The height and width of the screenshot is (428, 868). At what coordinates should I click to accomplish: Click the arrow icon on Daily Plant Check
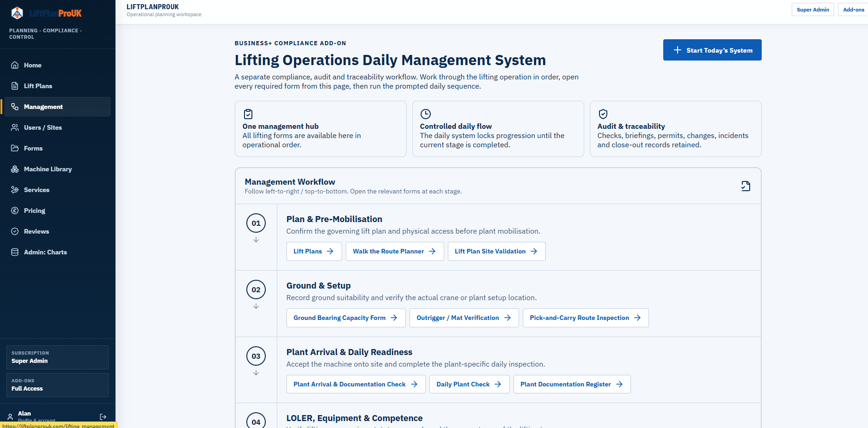click(498, 384)
